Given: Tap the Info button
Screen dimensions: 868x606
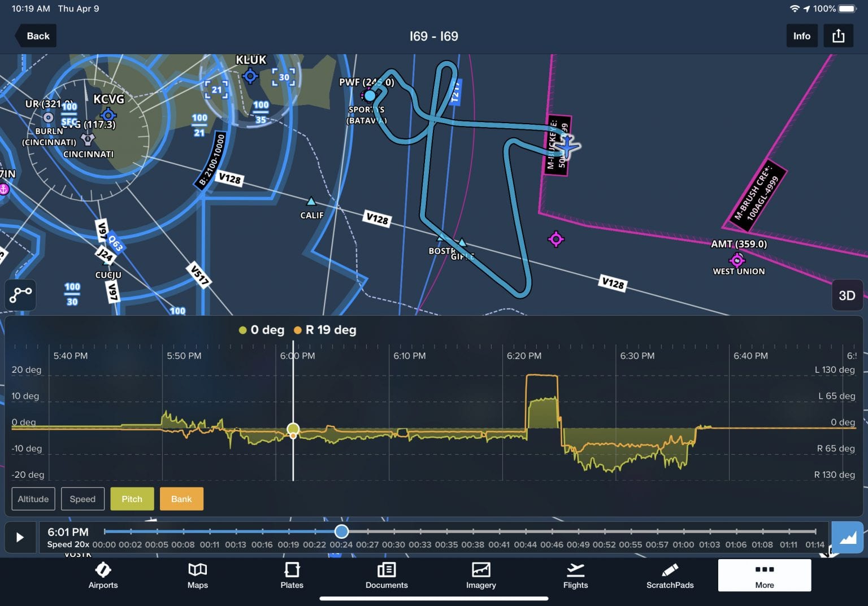Looking at the screenshot, I should coord(802,36).
